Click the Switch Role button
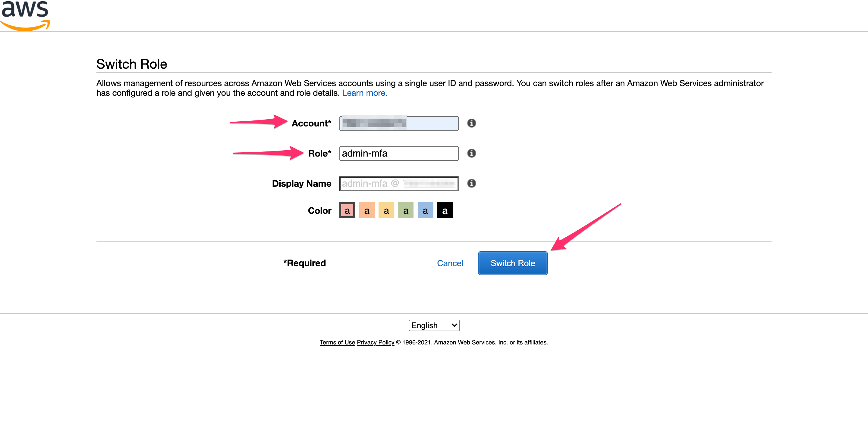868x445 pixels. [512, 263]
